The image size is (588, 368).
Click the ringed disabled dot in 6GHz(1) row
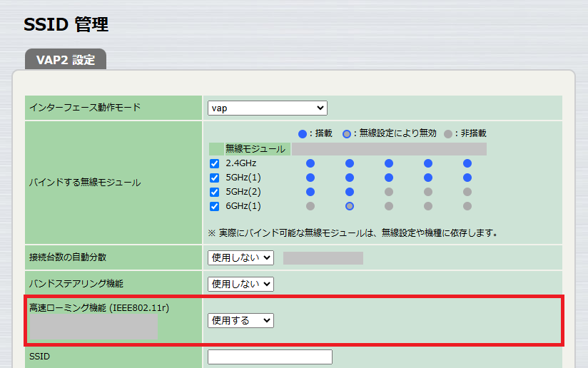click(350, 206)
